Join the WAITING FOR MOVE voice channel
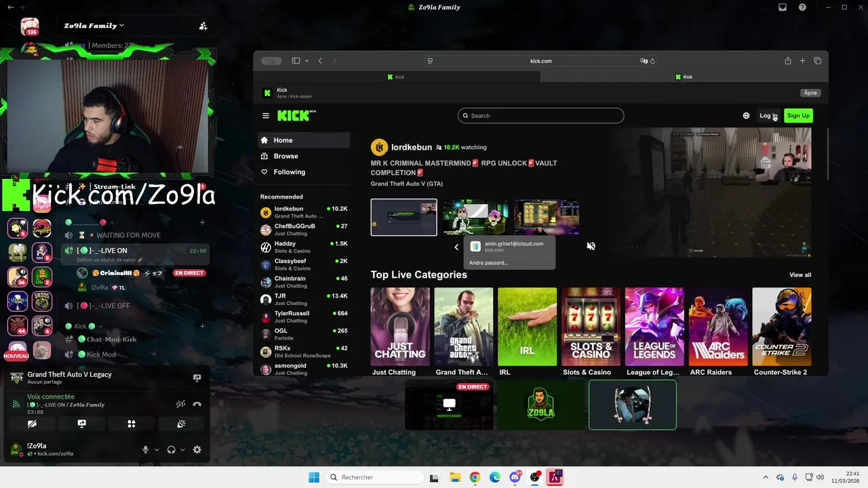This screenshot has width=868, height=488. tap(128, 235)
